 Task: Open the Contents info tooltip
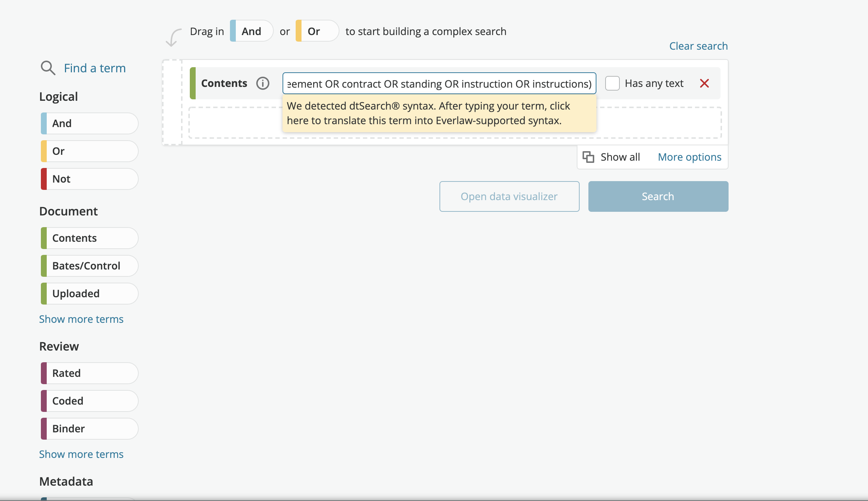(x=262, y=83)
